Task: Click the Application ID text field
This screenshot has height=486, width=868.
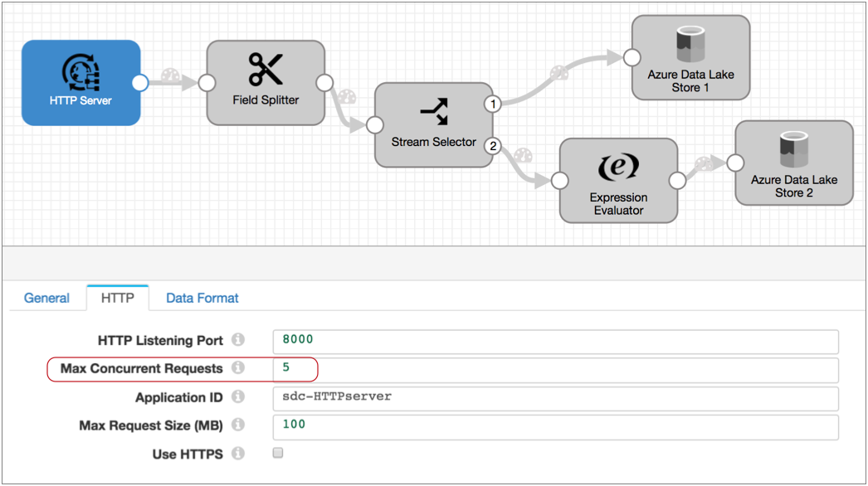Action: coord(555,398)
